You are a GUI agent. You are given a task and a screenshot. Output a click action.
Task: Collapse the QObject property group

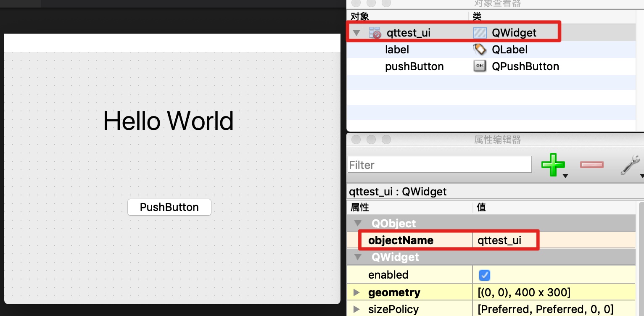tap(358, 223)
